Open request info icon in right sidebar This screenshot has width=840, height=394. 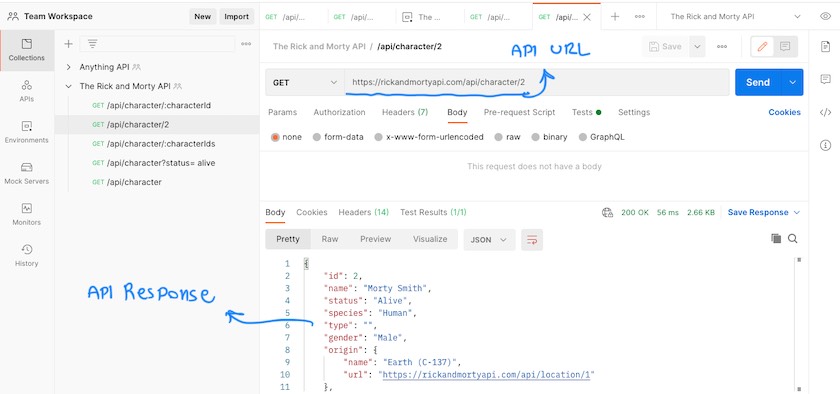tap(825, 145)
